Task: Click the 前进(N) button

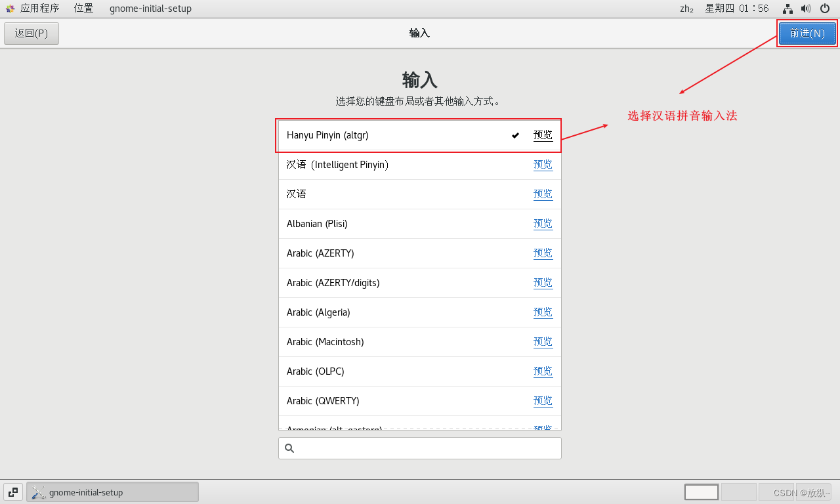Action: point(807,33)
